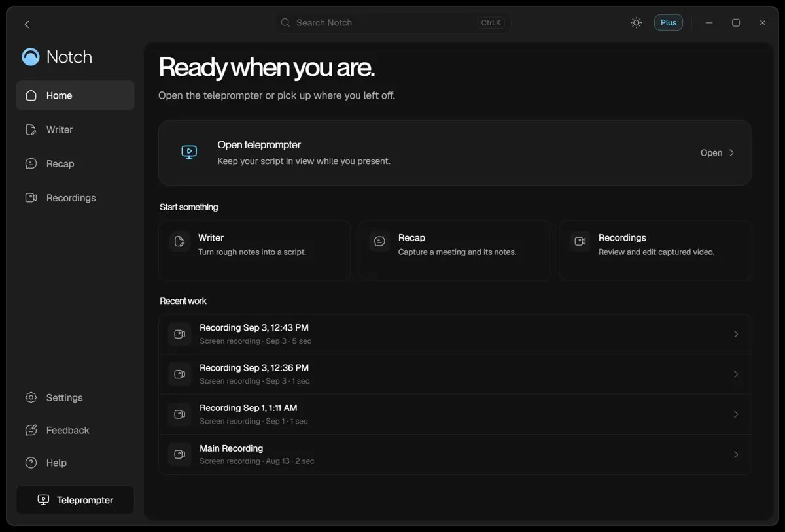785x532 pixels.
Task: Click the Plus plan badge
Action: pos(669,23)
